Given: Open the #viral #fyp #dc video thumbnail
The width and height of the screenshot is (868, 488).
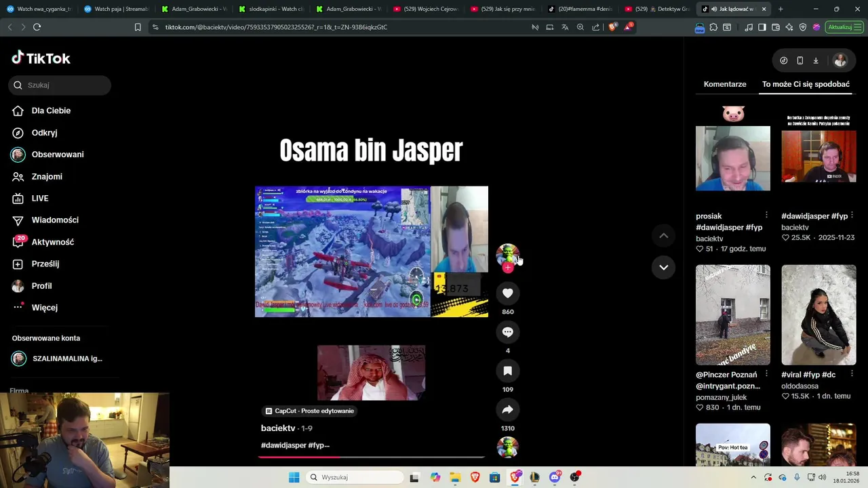Looking at the screenshot, I should point(818,314).
